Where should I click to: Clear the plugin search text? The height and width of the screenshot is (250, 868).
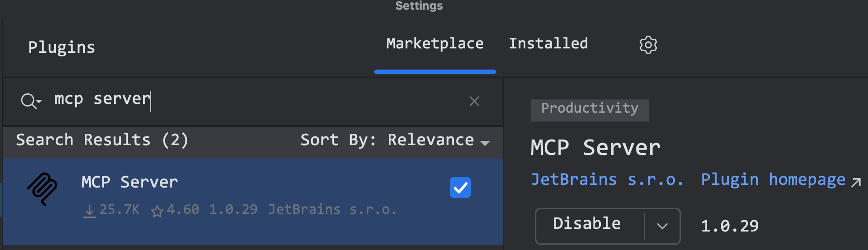(x=474, y=101)
